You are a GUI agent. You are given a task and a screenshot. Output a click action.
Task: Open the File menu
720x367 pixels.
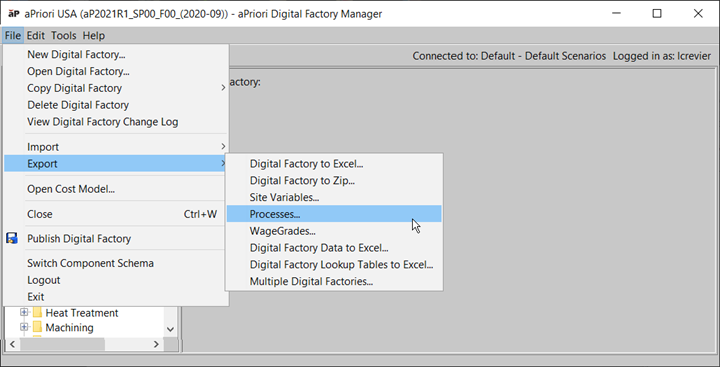[x=13, y=35]
